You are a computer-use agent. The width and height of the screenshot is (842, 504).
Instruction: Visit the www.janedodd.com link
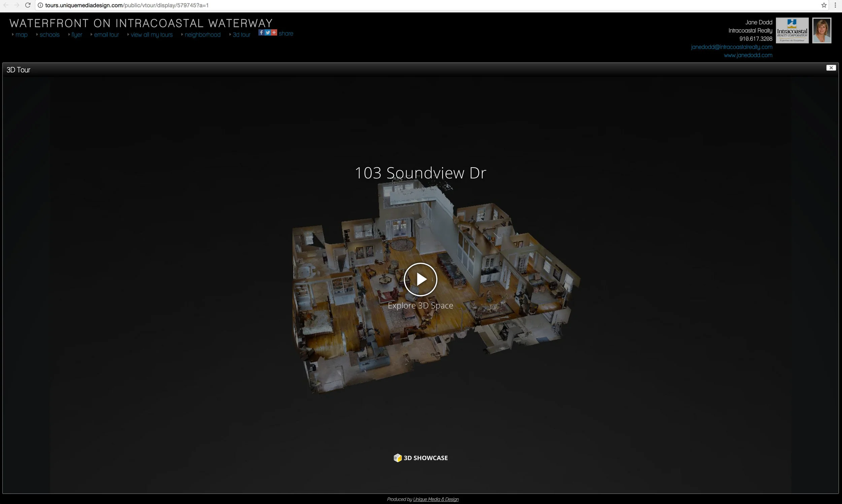point(748,55)
